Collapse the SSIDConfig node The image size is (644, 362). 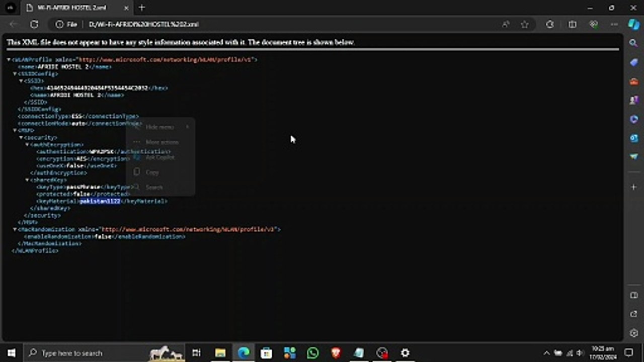(x=15, y=73)
